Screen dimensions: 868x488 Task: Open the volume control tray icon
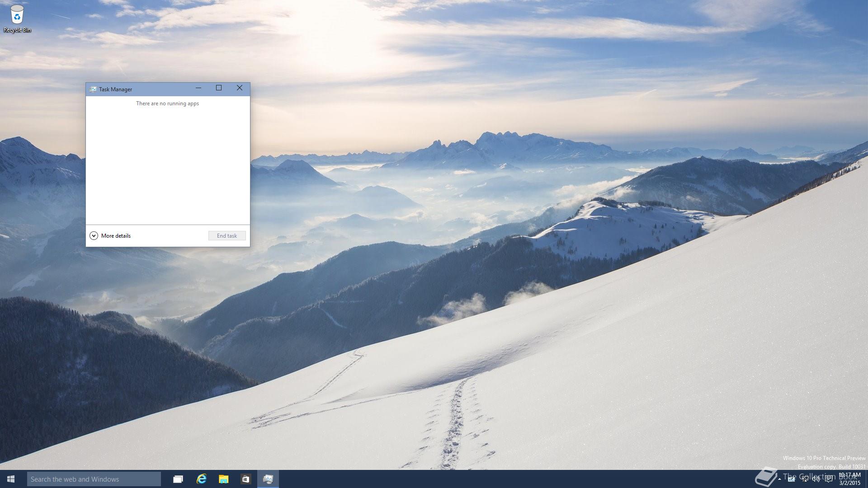tap(816, 479)
